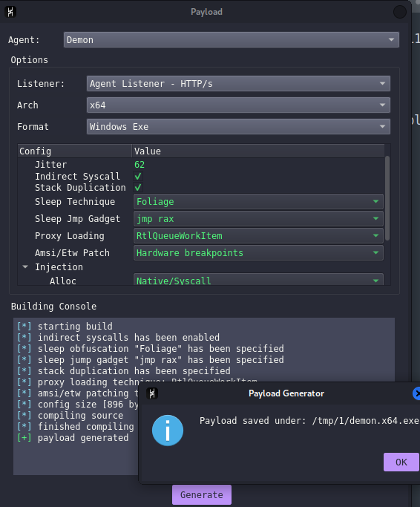
Task: Toggle the Stack Duplication checkmark
Action: (x=138, y=187)
